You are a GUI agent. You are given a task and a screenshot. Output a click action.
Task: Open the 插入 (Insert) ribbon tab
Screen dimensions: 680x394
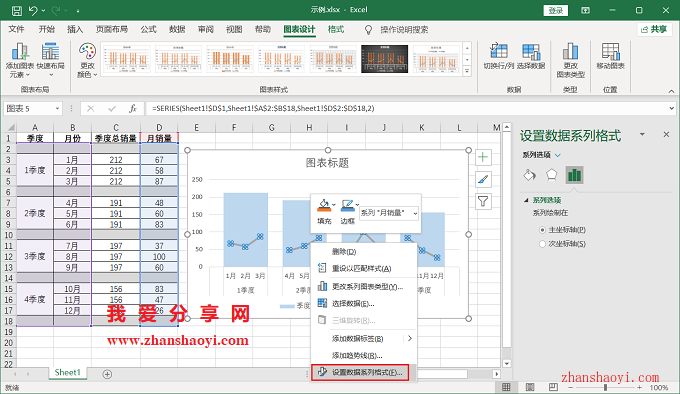(75, 29)
